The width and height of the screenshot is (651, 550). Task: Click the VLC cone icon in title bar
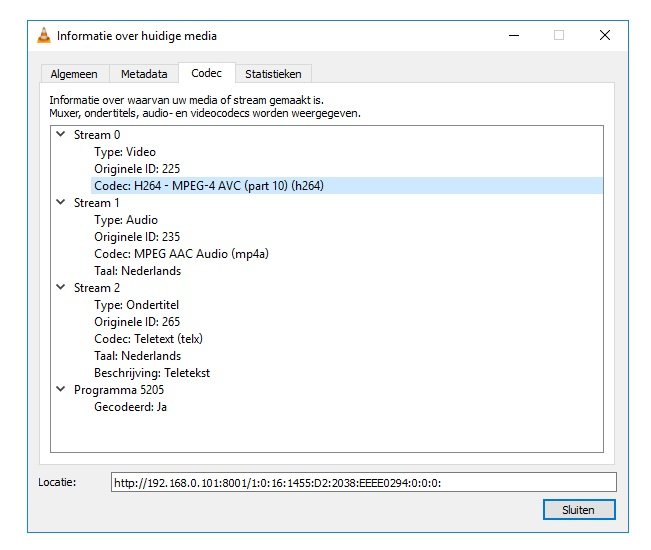pyautogui.click(x=44, y=36)
